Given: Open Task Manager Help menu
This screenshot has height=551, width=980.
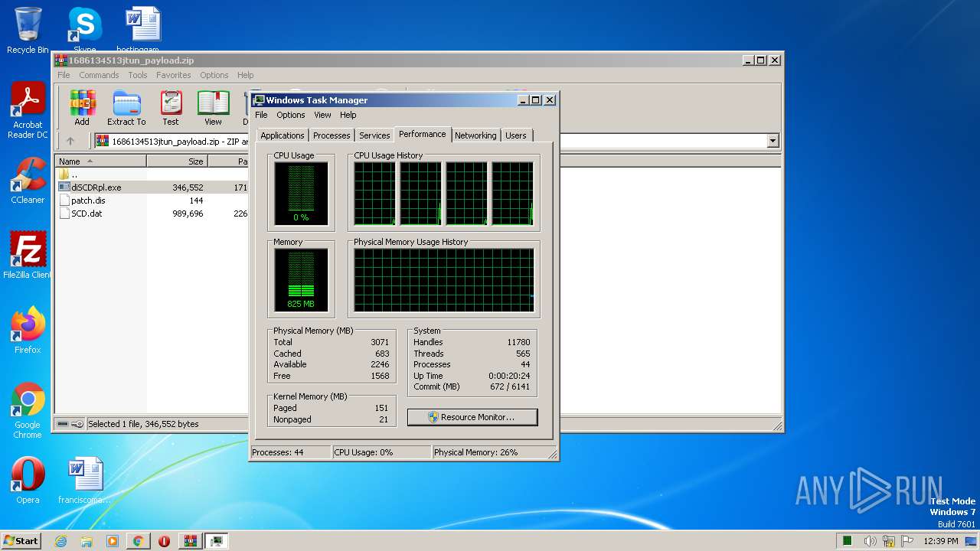Looking at the screenshot, I should point(348,115).
